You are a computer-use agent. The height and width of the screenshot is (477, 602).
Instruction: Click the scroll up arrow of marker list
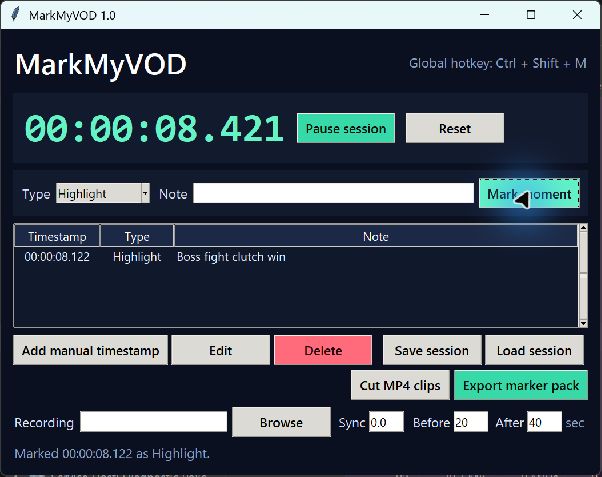[583, 228]
